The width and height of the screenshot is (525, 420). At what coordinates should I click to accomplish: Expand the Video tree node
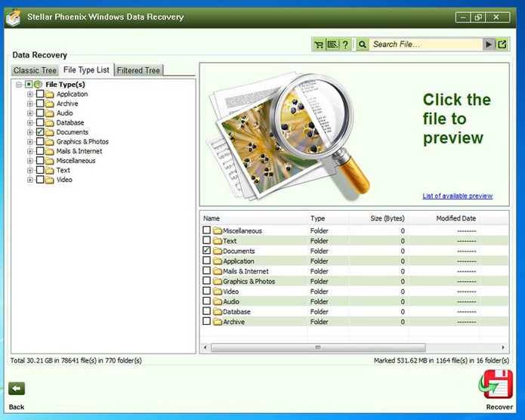click(29, 180)
